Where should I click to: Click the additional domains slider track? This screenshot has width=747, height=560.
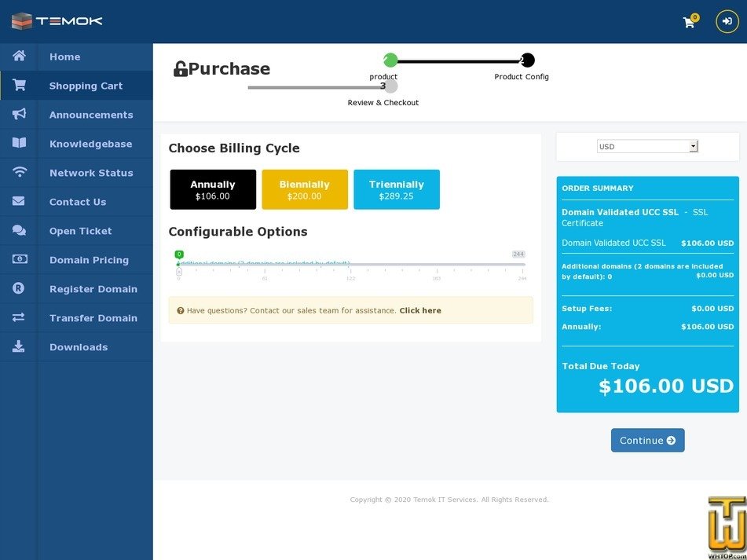point(351,265)
